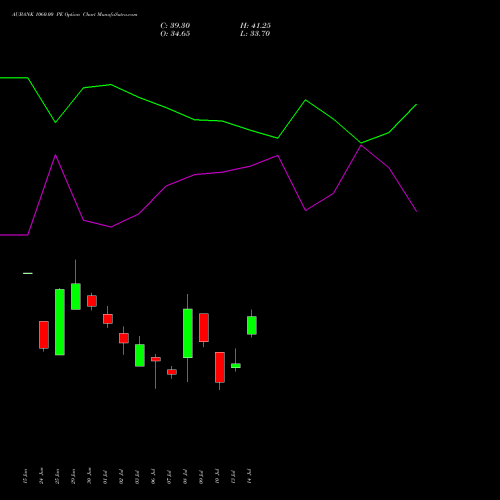Screen dimensions: 500x500
Task: Click the open price value O: 34.65
Action: (175, 34)
